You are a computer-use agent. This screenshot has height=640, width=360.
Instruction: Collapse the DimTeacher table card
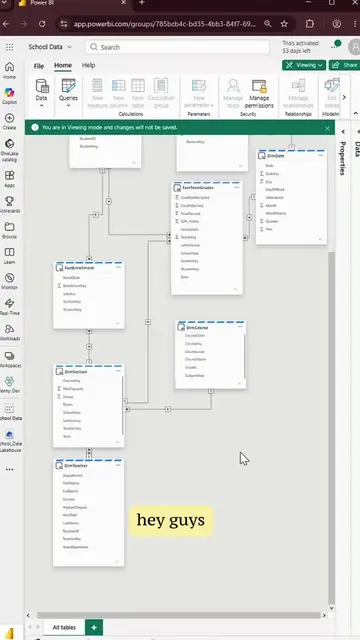(x=118, y=562)
